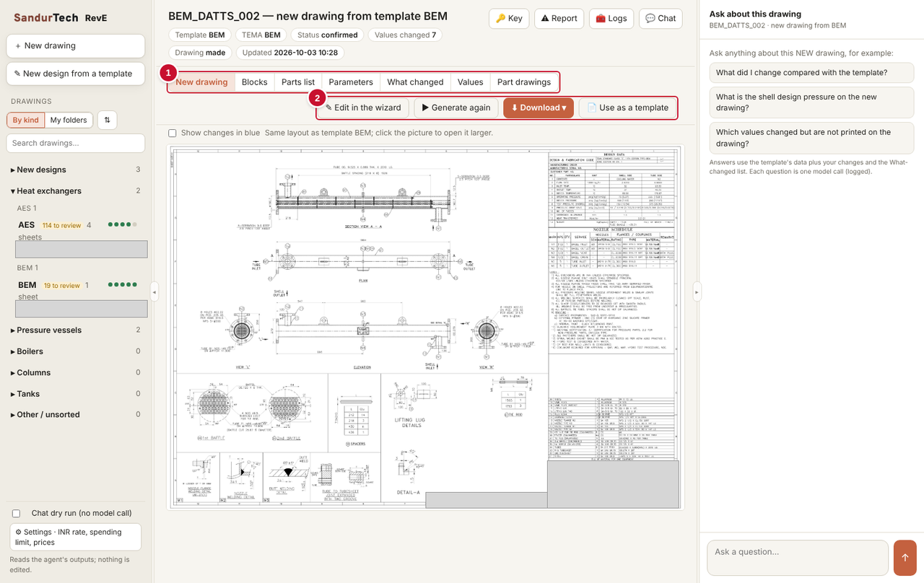The height and width of the screenshot is (583, 924).
Task: Switch to the Parts list tab
Action: [x=298, y=82]
